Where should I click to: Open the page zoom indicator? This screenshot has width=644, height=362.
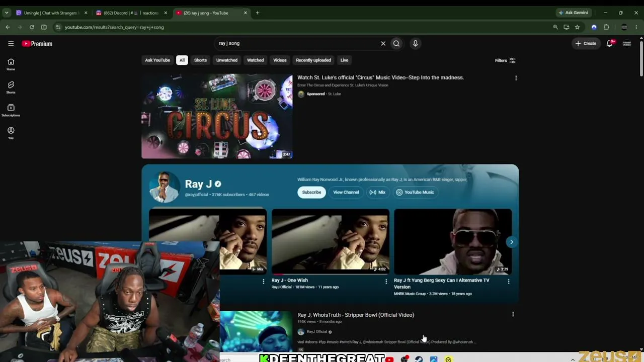[x=555, y=27]
